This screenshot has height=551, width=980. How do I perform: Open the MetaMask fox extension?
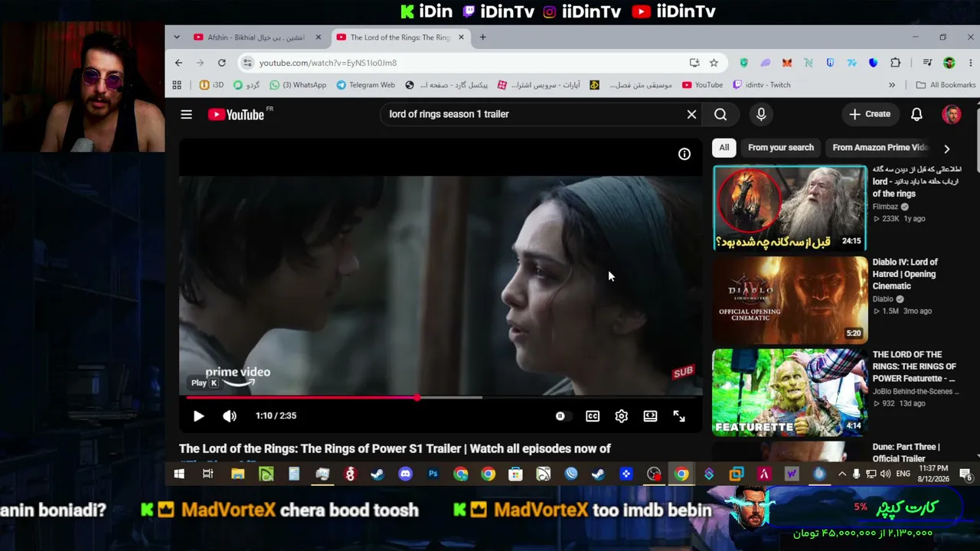tap(786, 63)
